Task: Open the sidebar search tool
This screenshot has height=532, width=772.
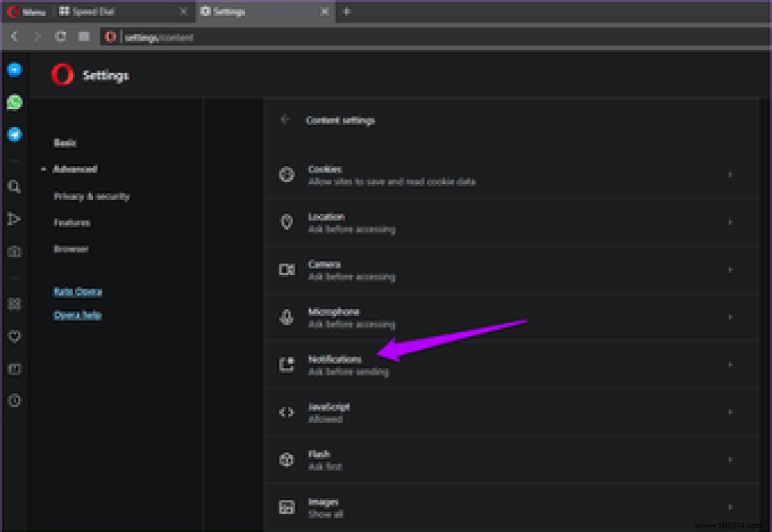Action: 15,187
